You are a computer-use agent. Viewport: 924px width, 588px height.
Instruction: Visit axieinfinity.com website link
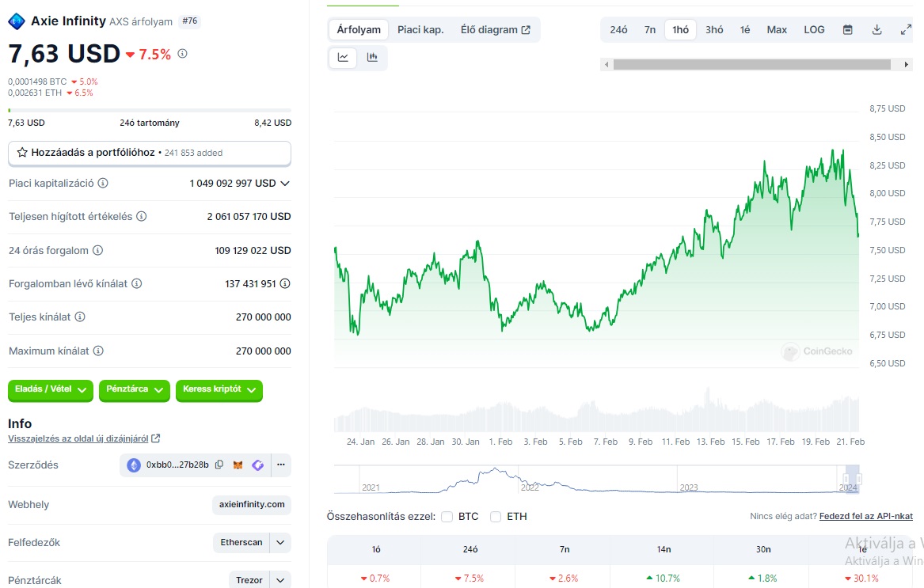click(x=252, y=504)
